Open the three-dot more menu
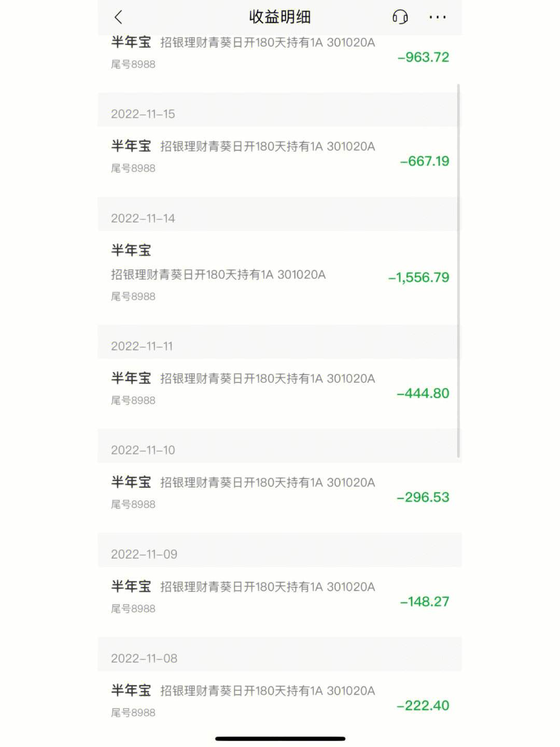560x747 pixels. tap(437, 17)
